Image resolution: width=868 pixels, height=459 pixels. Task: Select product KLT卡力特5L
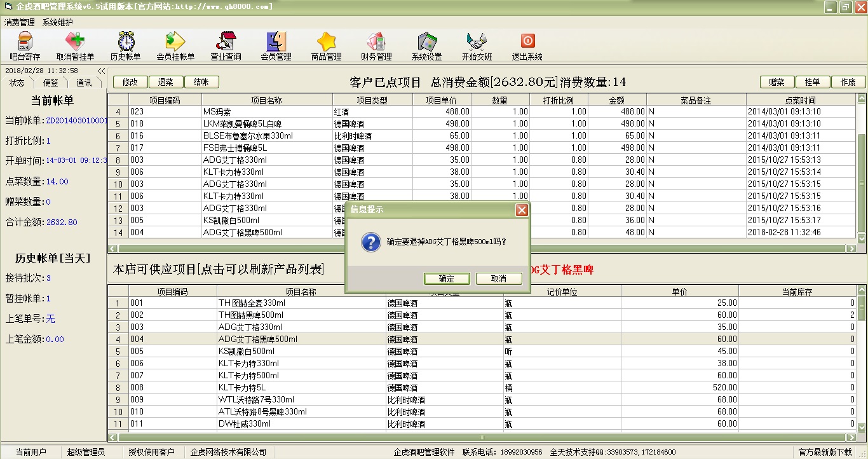(482, 387)
